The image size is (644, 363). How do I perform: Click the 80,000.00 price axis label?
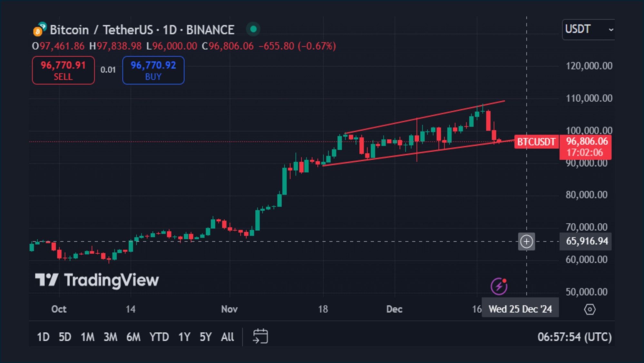586,195
